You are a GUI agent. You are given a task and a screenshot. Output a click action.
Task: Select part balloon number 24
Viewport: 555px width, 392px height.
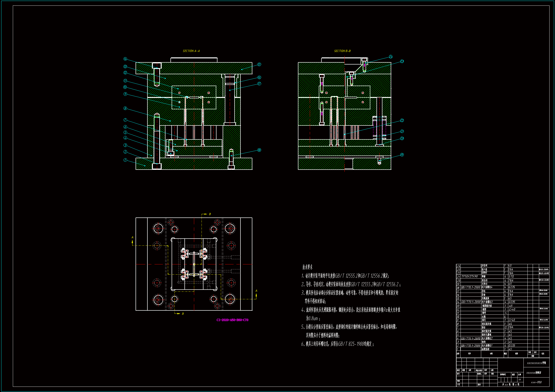[391, 57]
